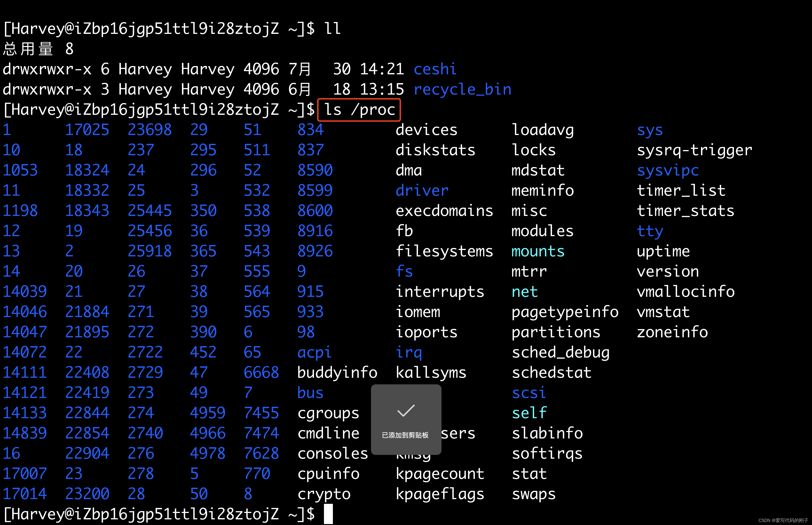This screenshot has width=812, height=525.
Task: Click the blue 'acpi' directory
Action: (x=314, y=353)
